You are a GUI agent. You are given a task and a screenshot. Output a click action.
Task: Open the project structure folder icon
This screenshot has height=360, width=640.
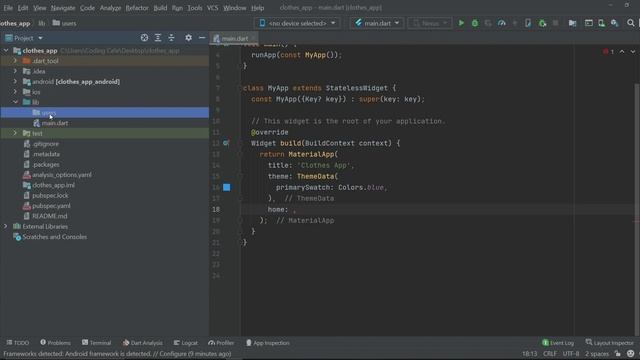tap(573, 23)
